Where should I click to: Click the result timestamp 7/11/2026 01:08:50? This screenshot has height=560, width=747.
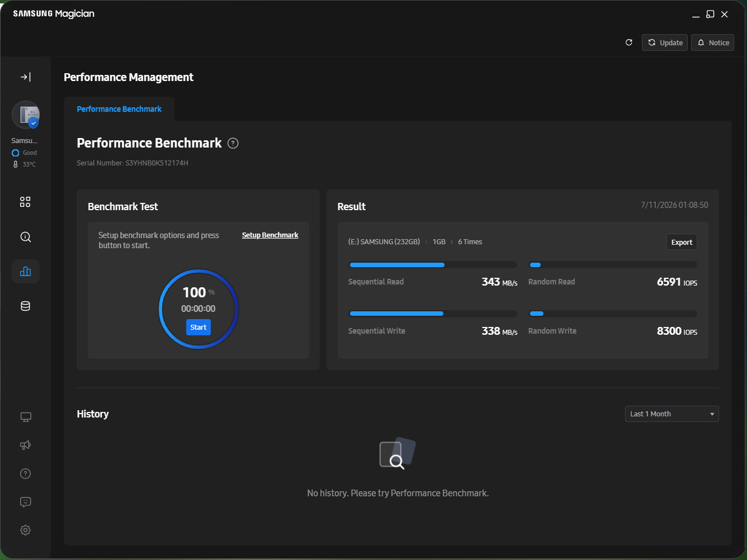pyautogui.click(x=674, y=205)
